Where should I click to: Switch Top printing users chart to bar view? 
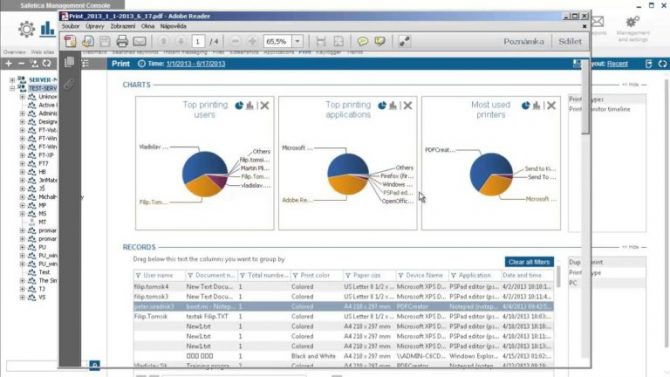[250, 106]
